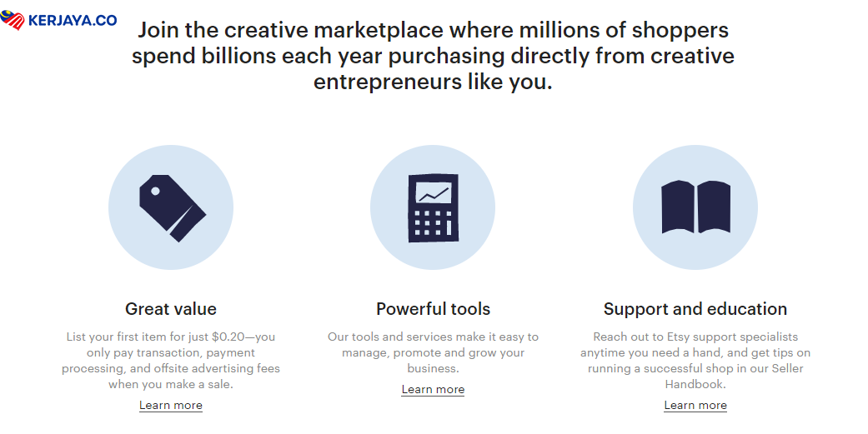The width and height of the screenshot is (868, 434).
Task: Click the 'Etsy support specialists' phrase
Action: [733, 337]
